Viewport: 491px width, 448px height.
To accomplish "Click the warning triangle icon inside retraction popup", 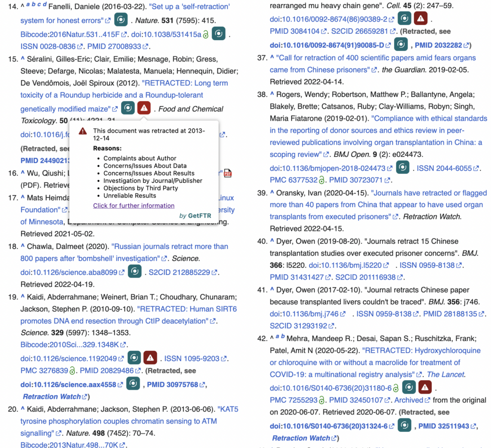I will pos(82,131).
